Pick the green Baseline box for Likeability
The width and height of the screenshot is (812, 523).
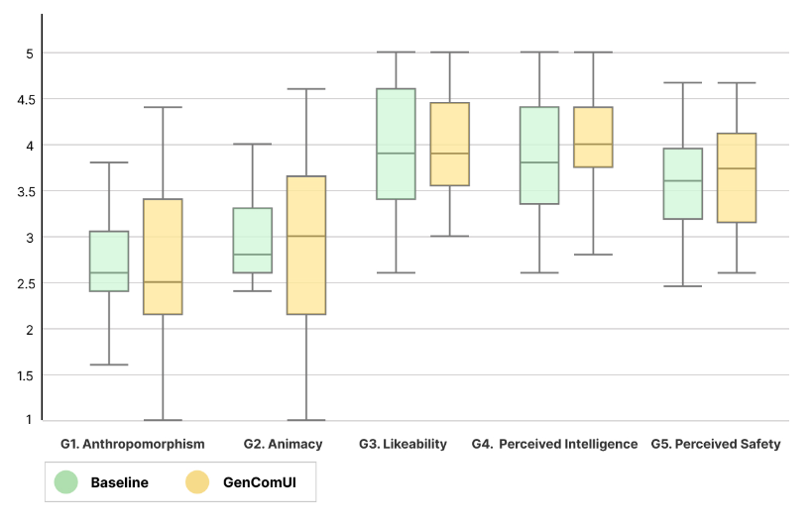click(x=396, y=144)
